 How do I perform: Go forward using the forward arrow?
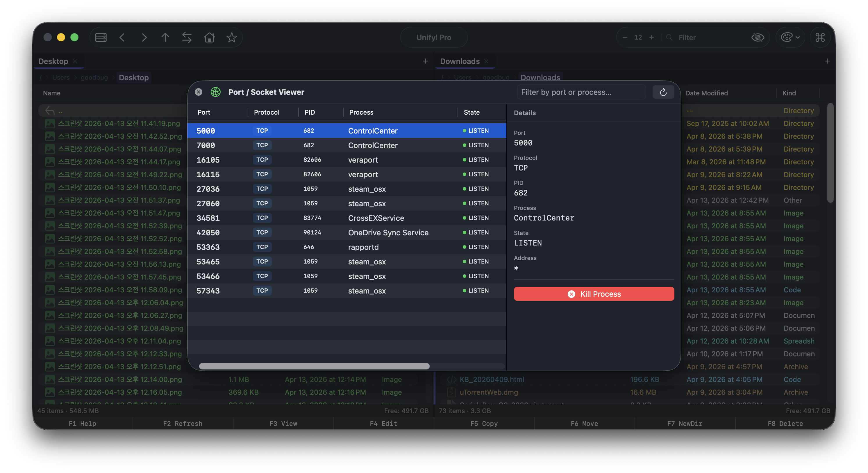144,38
